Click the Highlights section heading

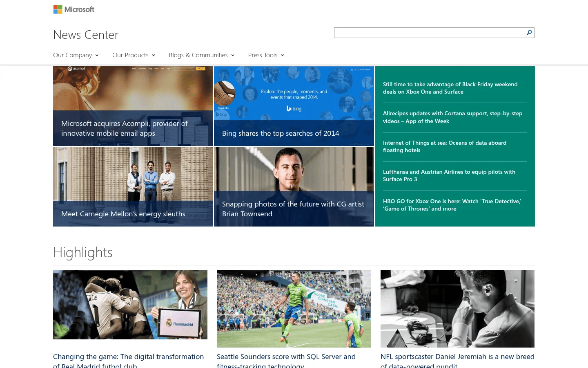click(83, 252)
